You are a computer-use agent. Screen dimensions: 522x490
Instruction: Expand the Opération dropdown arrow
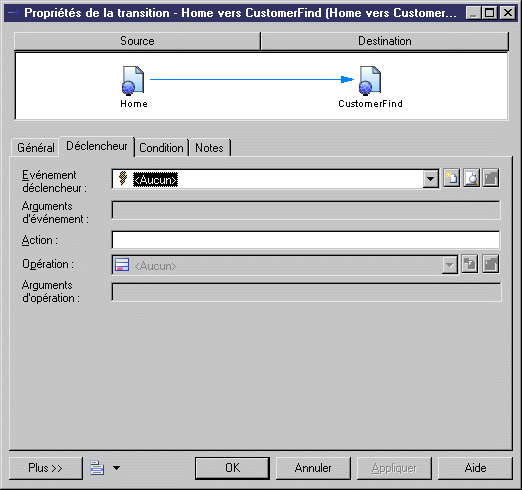click(x=449, y=266)
